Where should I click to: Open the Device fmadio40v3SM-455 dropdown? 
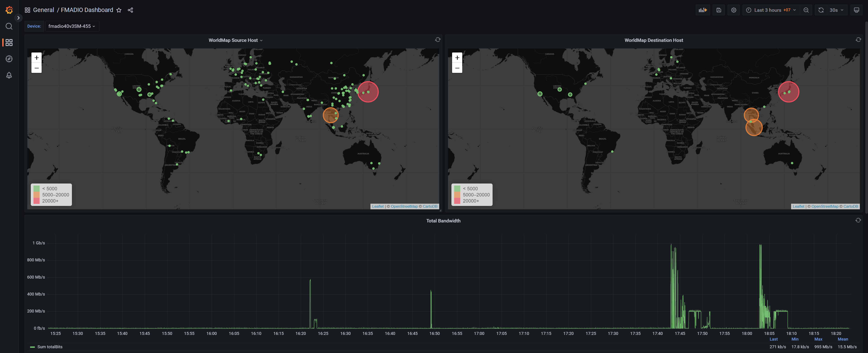(x=72, y=26)
